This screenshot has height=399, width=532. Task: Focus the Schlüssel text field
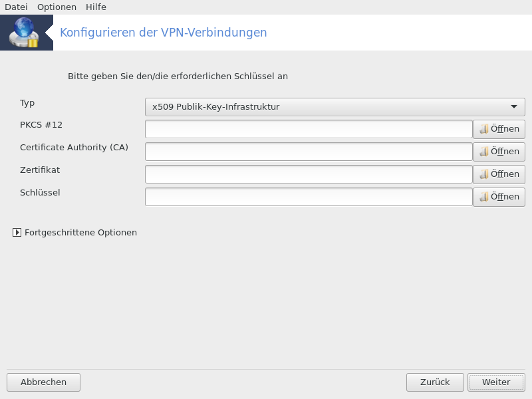(x=309, y=197)
